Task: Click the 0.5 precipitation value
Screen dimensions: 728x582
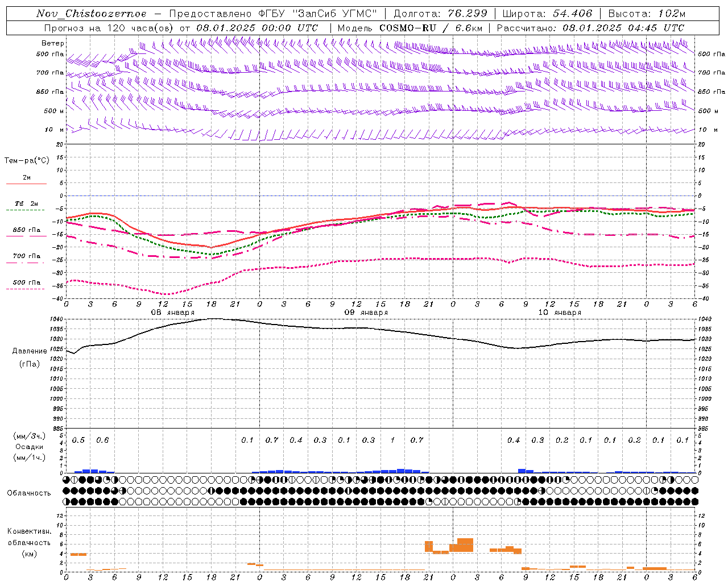Action: (78, 440)
